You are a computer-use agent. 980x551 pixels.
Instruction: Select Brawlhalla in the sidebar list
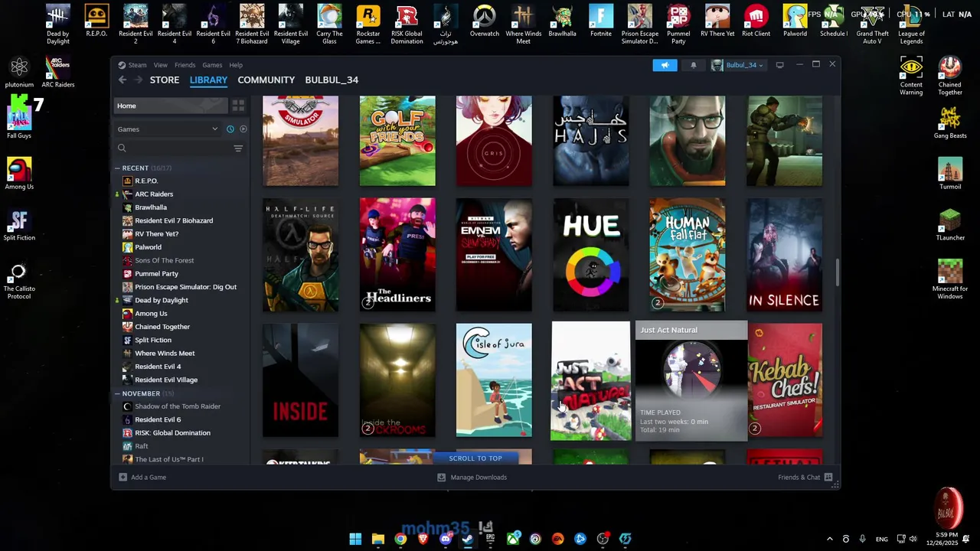(151, 207)
